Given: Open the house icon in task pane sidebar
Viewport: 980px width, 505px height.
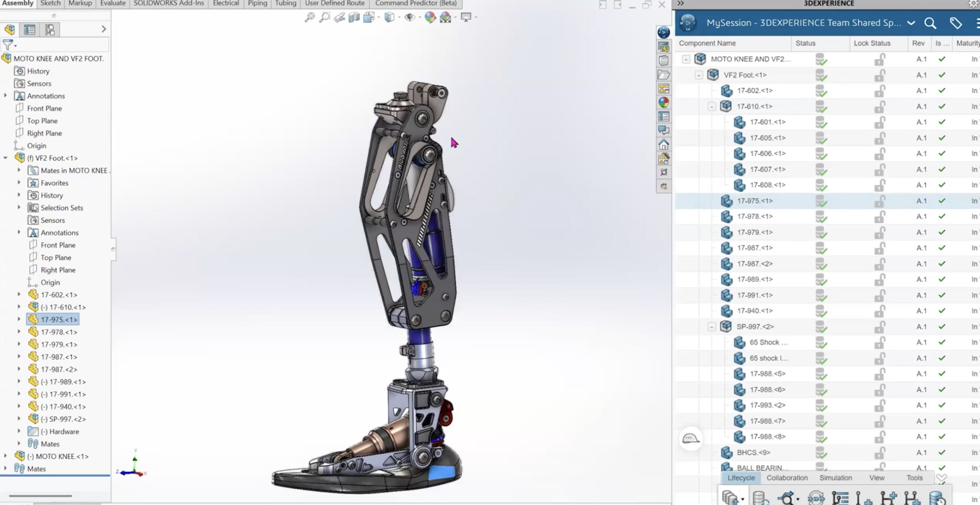Looking at the screenshot, I should (x=663, y=145).
